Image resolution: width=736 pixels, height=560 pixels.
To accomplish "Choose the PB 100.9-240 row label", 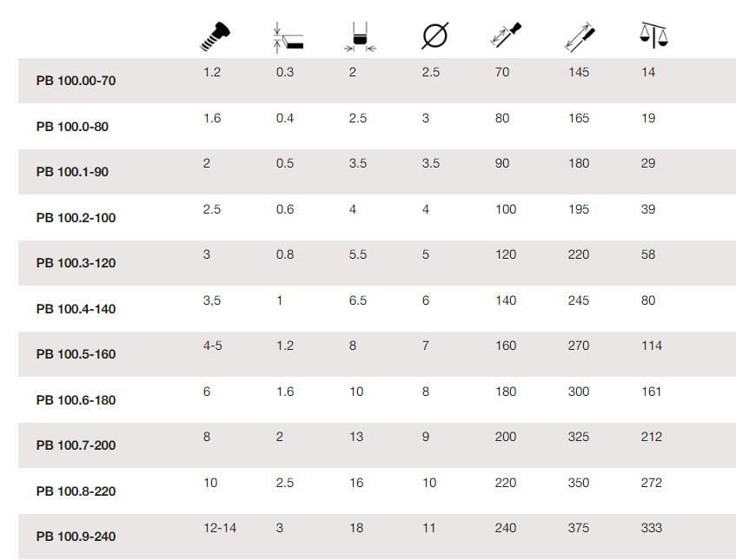I will [x=76, y=536].
